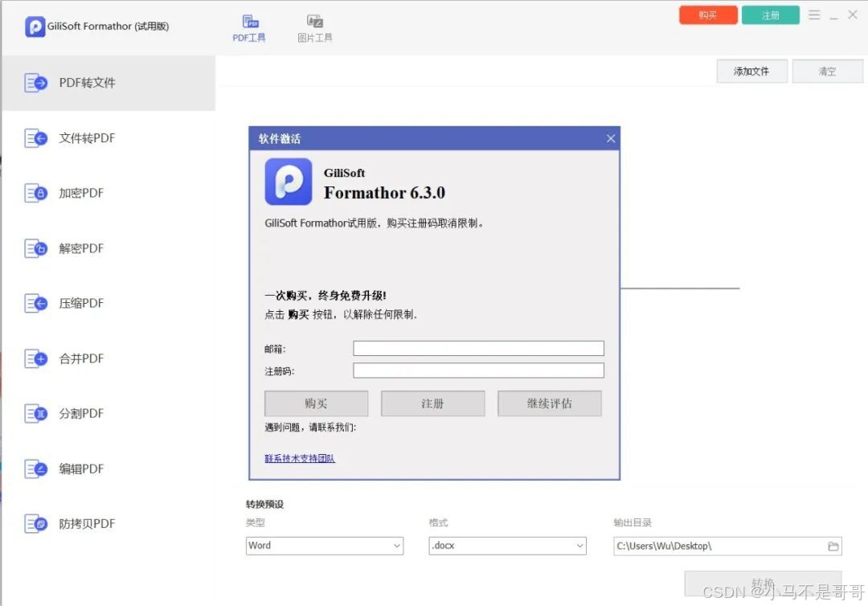Switch to the 图片工具 tab
Viewport: 868px width, 606px height.
click(315, 29)
